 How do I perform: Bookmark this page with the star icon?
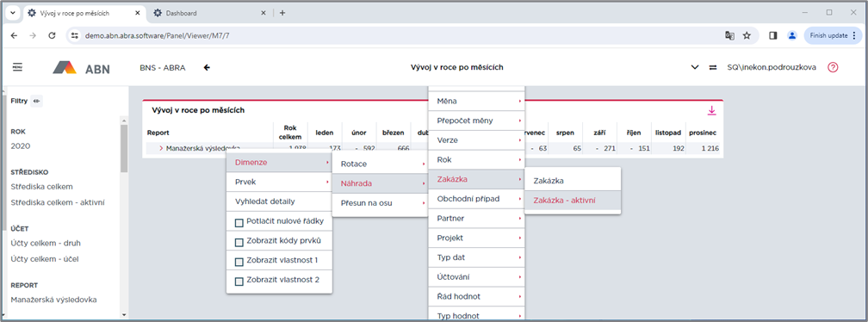tap(747, 35)
